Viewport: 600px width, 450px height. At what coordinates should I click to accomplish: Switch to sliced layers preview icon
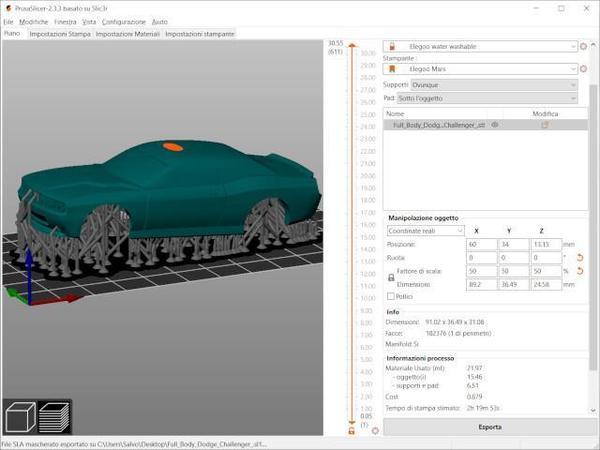point(51,416)
